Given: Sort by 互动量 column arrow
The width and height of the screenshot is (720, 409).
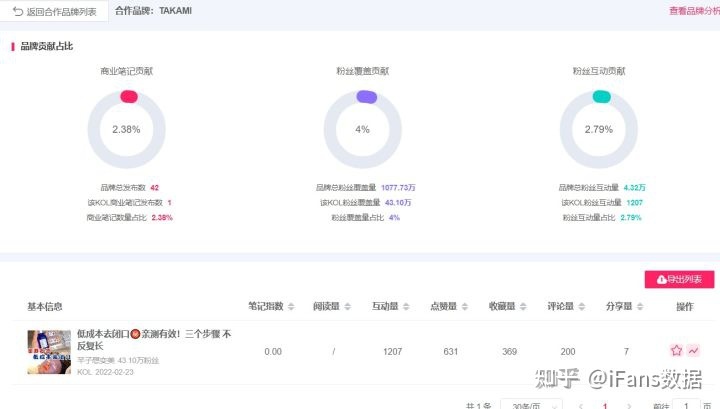Looking at the screenshot, I should [x=404, y=306].
